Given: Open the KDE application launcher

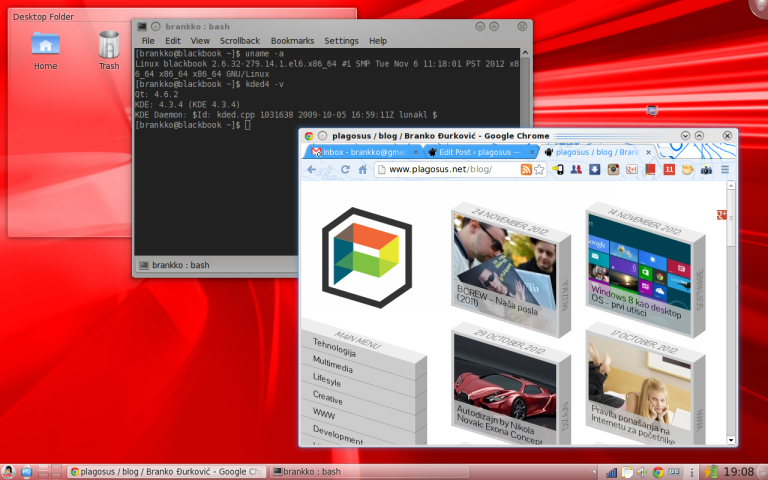Looking at the screenshot, I should 7,472.
